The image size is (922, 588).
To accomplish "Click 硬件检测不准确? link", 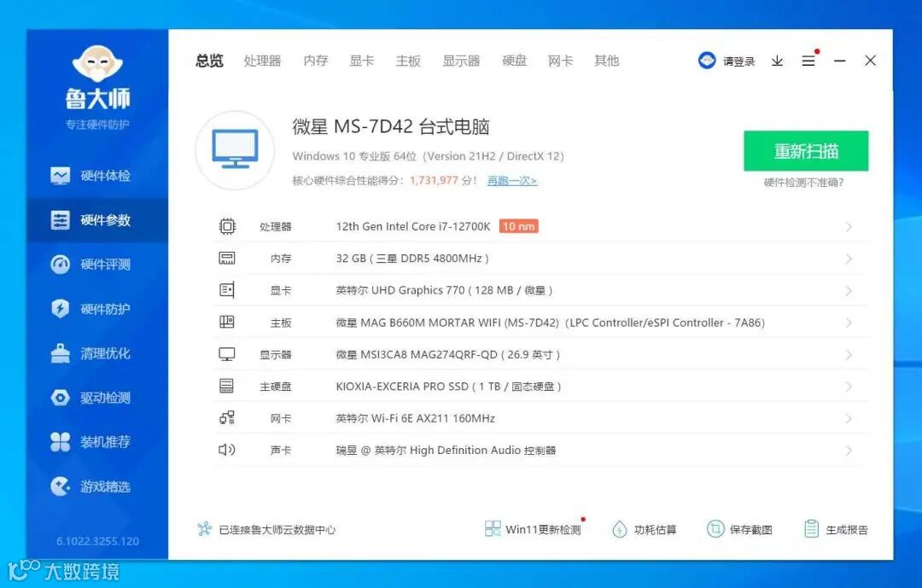I will 804,183.
